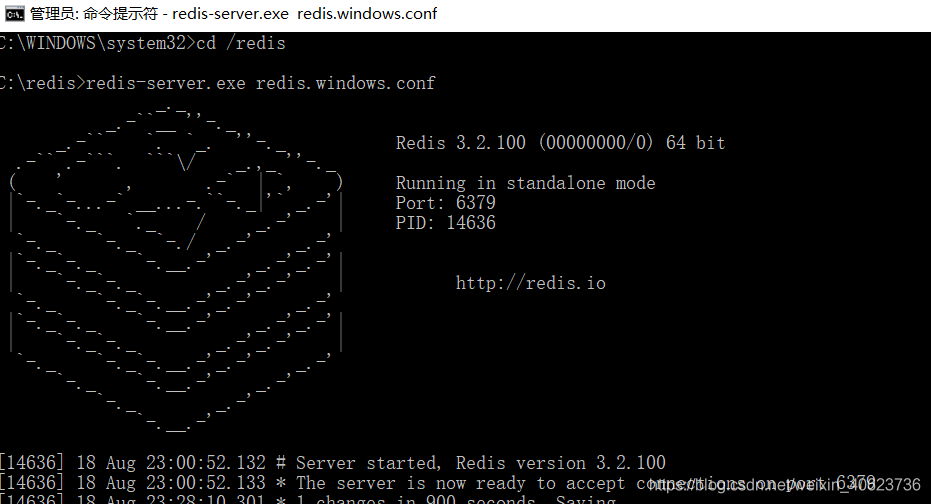This screenshot has height=504, width=931.
Task: Click the 'redis.windows.conf' argument in the command line
Action: click(345, 83)
